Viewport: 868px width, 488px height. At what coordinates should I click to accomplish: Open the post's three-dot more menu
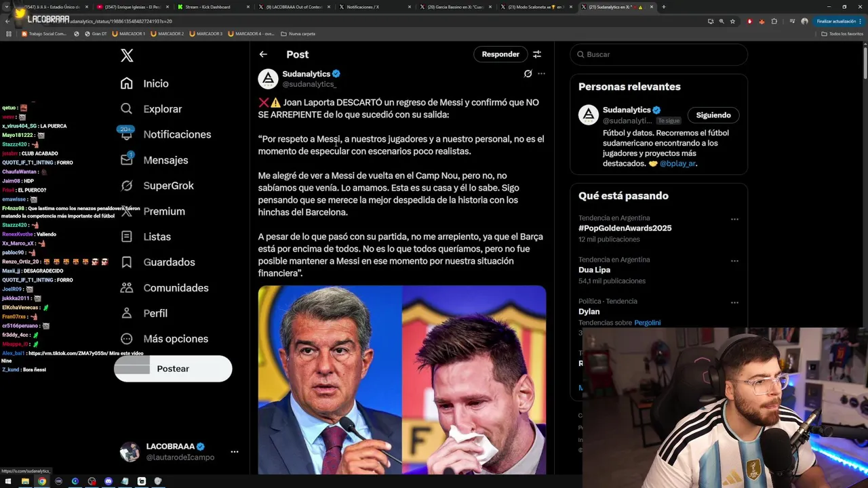[541, 74]
